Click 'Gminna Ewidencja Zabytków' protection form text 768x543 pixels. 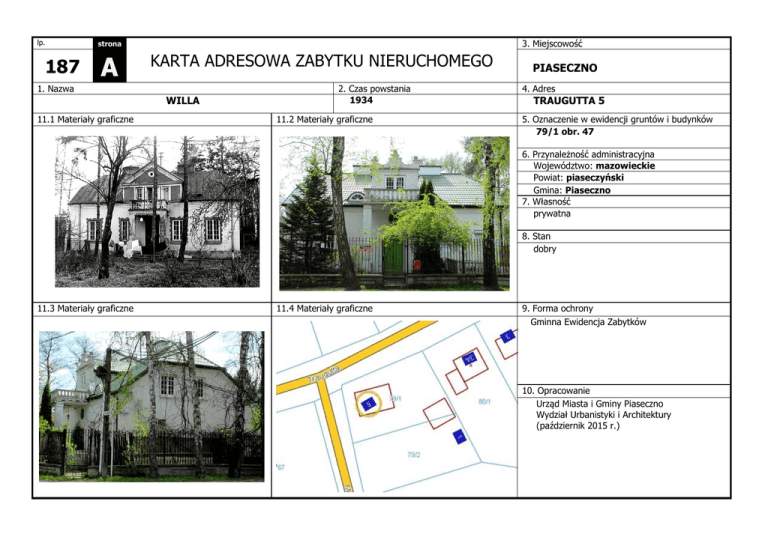(x=587, y=322)
